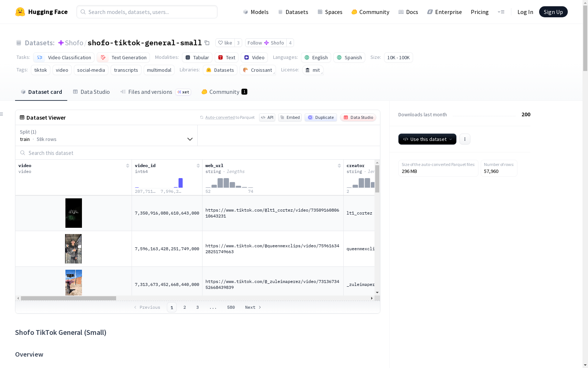Open the Use this dataset dropdown

(427, 139)
